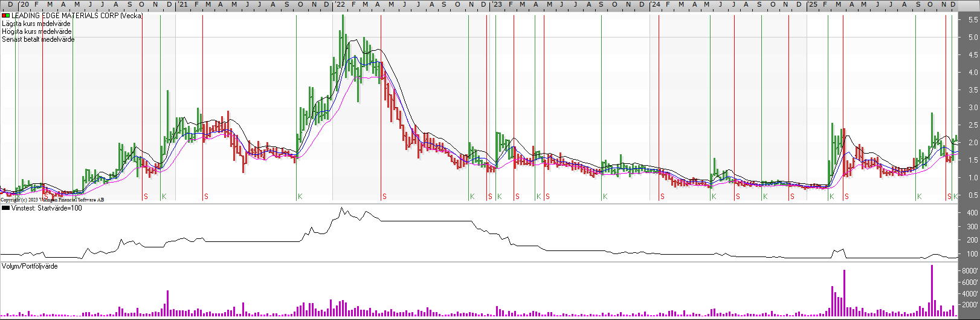
Task: Click the 8000' label on the volume axis
Action: coord(970,272)
